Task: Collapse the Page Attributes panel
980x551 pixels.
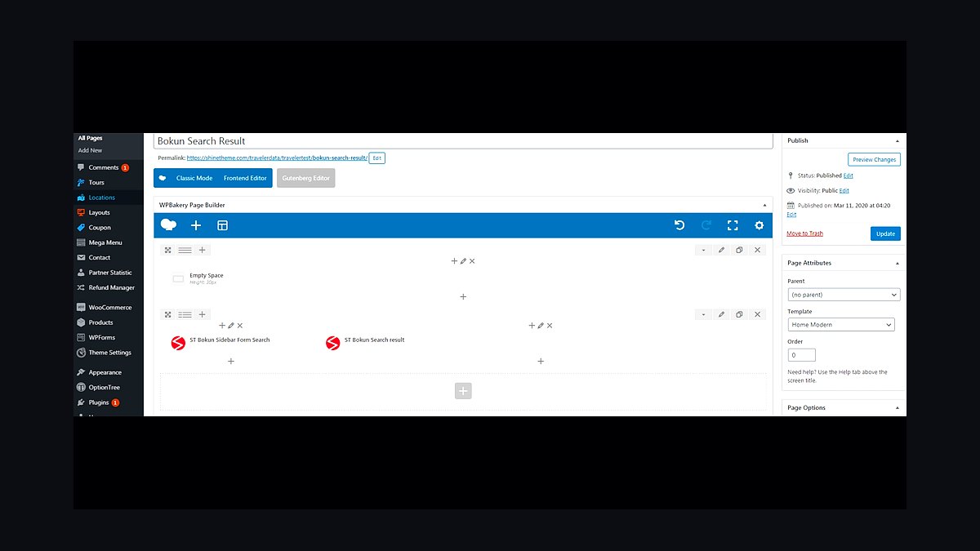Action: (898, 263)
